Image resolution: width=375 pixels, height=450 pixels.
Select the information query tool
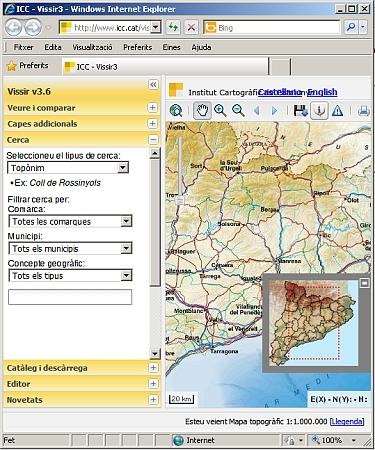(319, 110)
